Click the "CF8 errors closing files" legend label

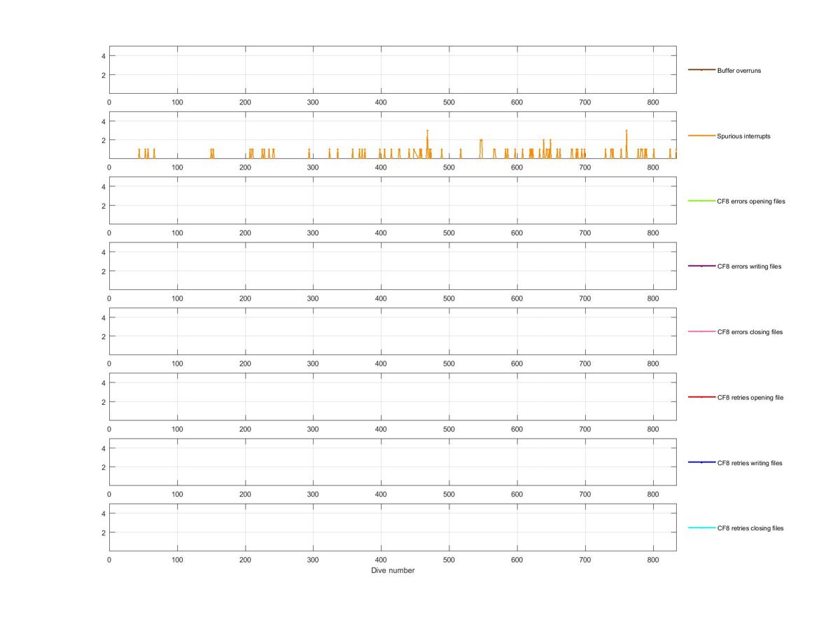pyautogui.click(x=750, y=332)
